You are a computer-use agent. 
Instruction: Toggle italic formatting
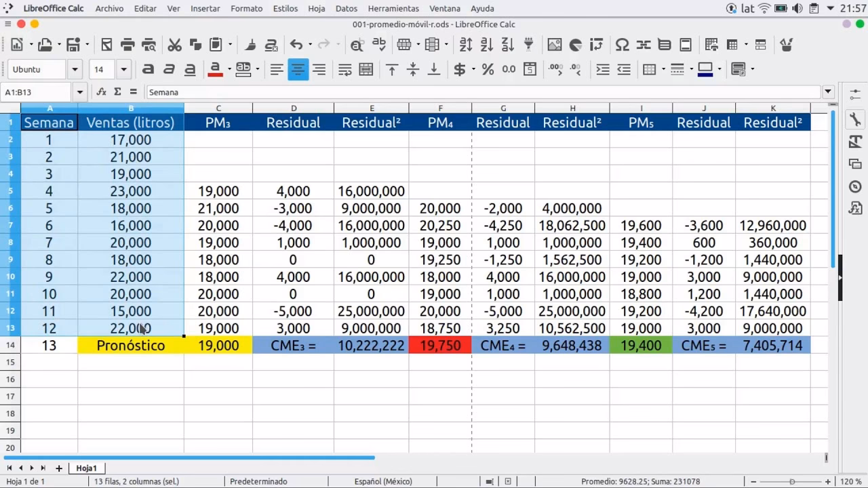click(x=169, y=69)
